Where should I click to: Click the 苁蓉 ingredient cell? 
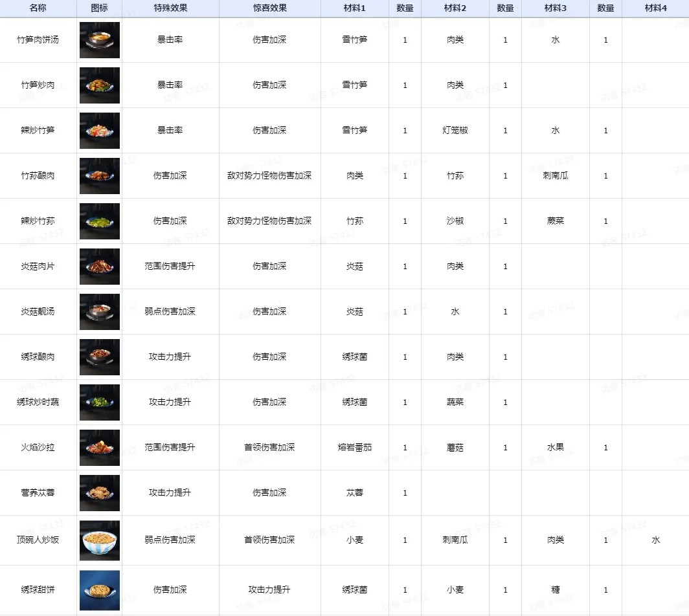355,492
